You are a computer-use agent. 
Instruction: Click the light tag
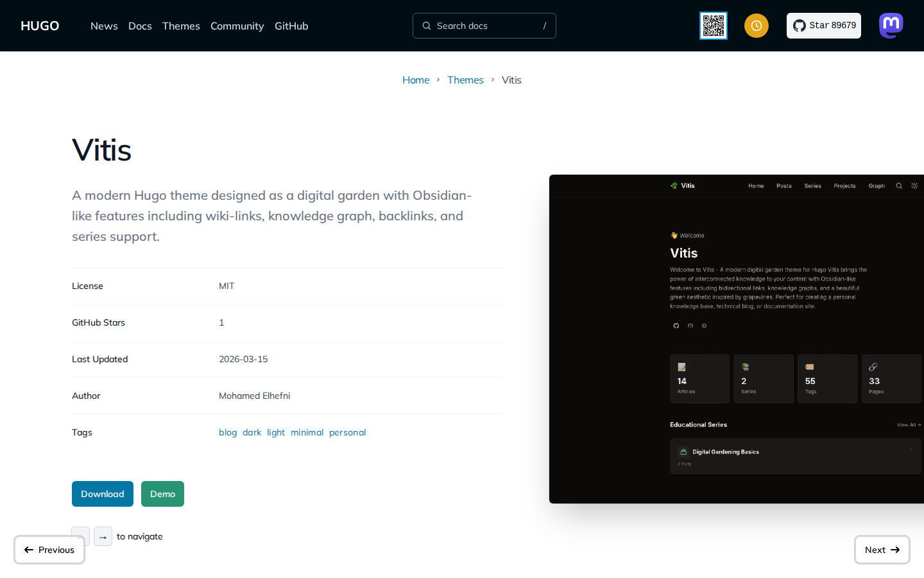pos(276,432)
